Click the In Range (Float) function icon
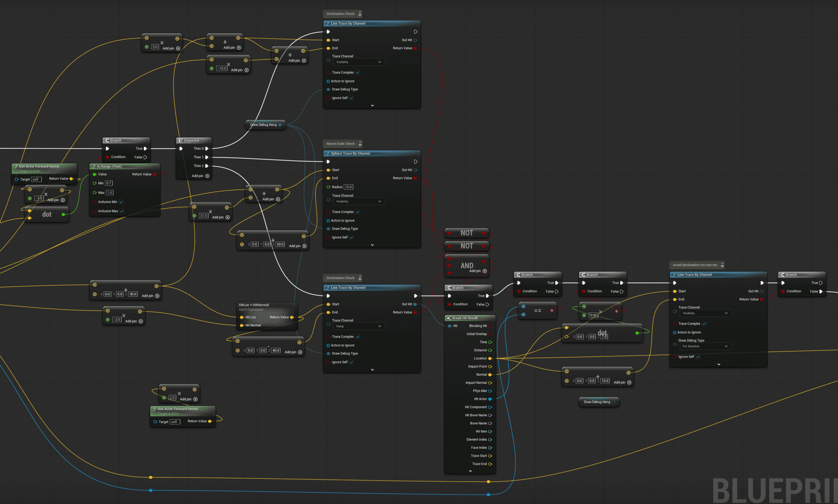Image resolution: width=838 pixels, height=504 pixels. click(94, 166)
